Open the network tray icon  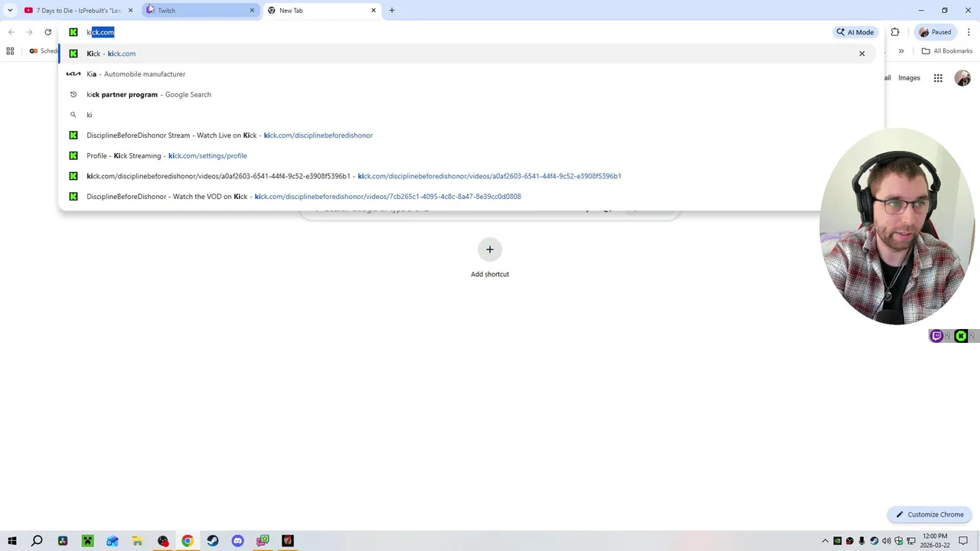click(911, 541)
